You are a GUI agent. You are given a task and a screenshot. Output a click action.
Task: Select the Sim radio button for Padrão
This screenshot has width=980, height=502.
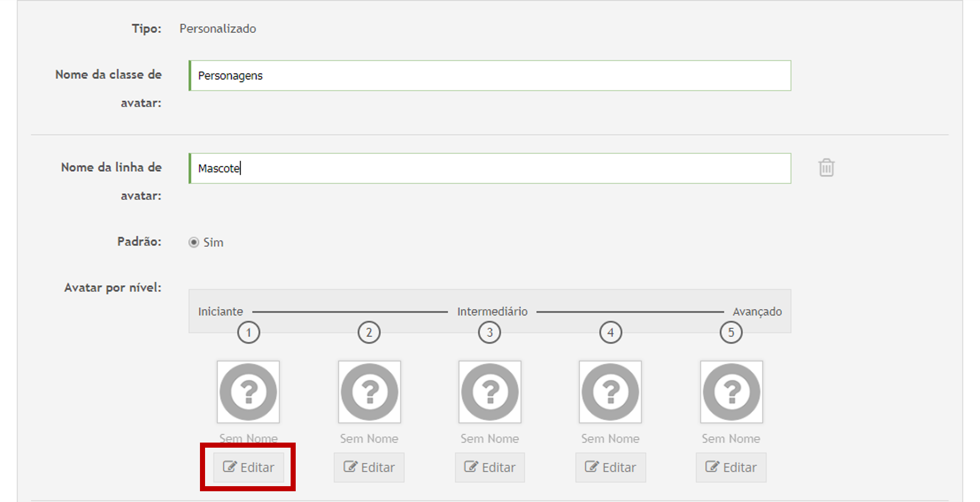194,242
